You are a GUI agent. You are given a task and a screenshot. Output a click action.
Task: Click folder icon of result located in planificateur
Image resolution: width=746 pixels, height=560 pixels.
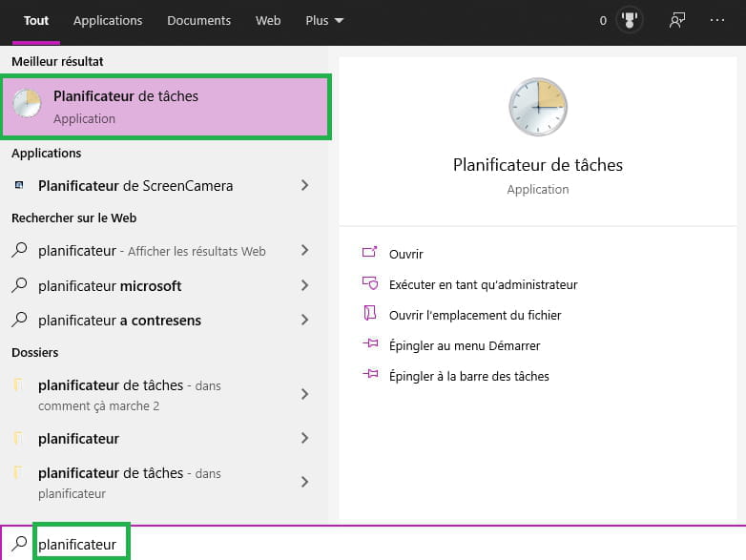coord(18,472)
